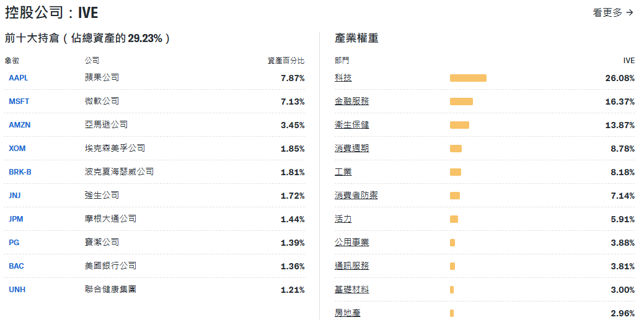Image resolution: width=644 pixels, height=325 pixels.
Task: Open the BAC ticker link
Action: (17, 266)
